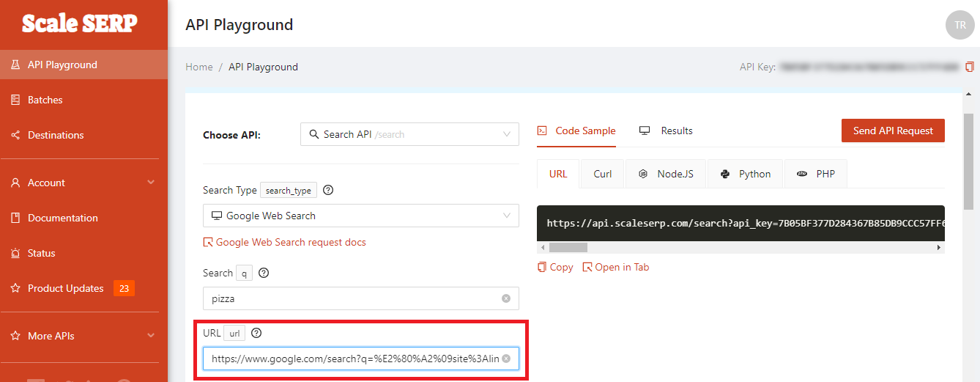
Task: Show help for search_type parameter
Action: tap(328, 190)
